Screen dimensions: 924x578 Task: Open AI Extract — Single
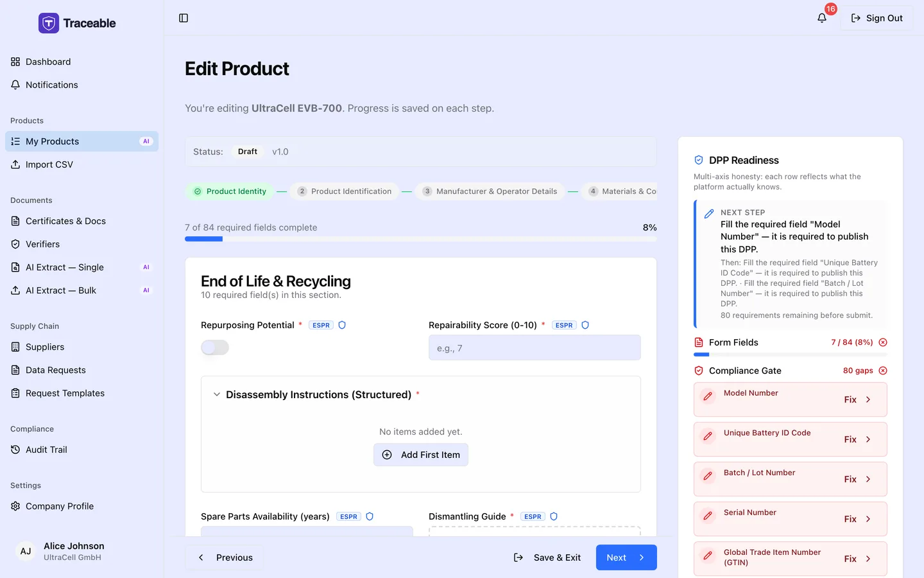pos(82,267)
